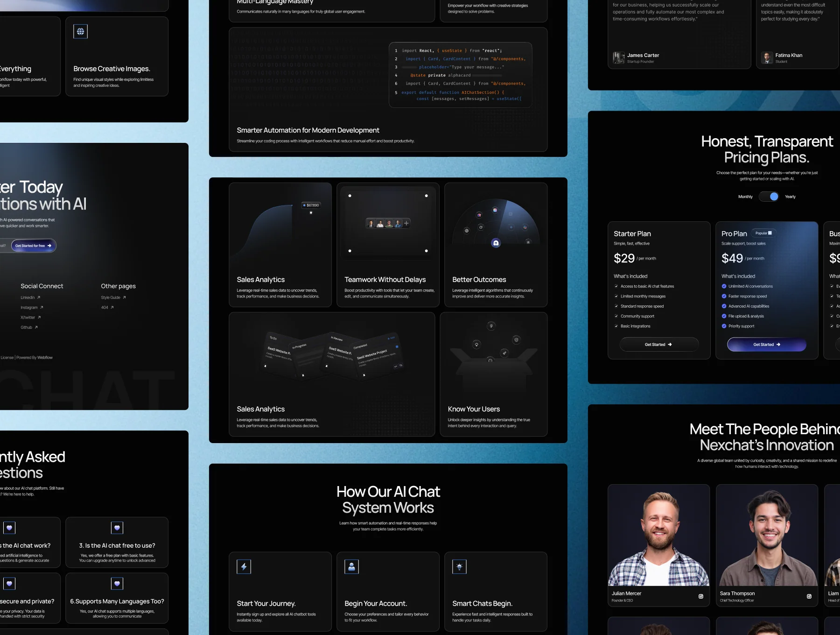Click the check icon beside Community support
The height and width of the screenshot is (635, 840).
(x=616, y=316)
